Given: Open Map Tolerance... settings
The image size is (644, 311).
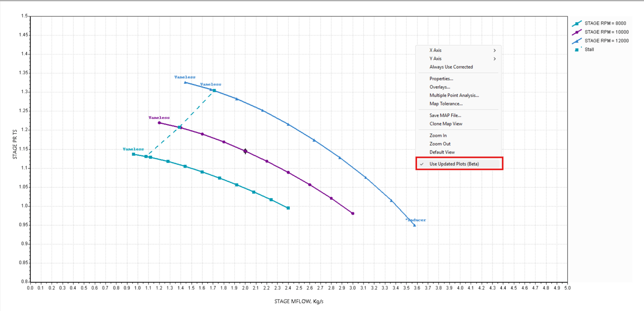Looking at the screenshot, I should 446,104.
